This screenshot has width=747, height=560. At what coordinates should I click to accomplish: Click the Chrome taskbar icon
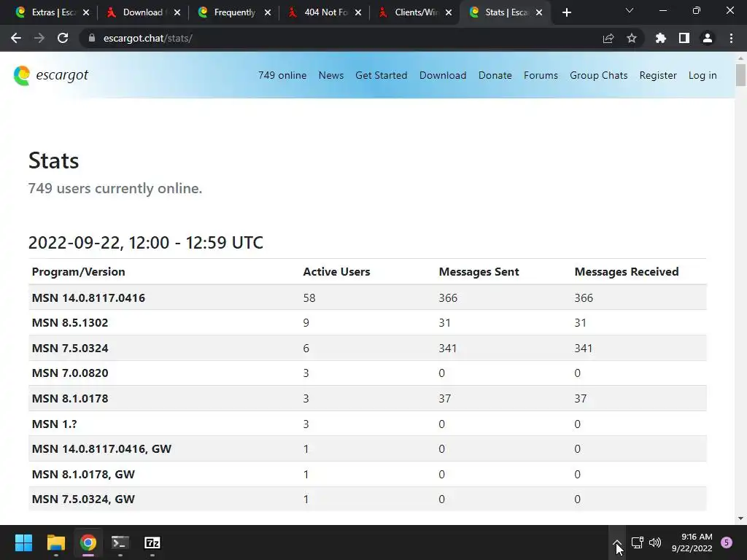click(x=88, y=542)
